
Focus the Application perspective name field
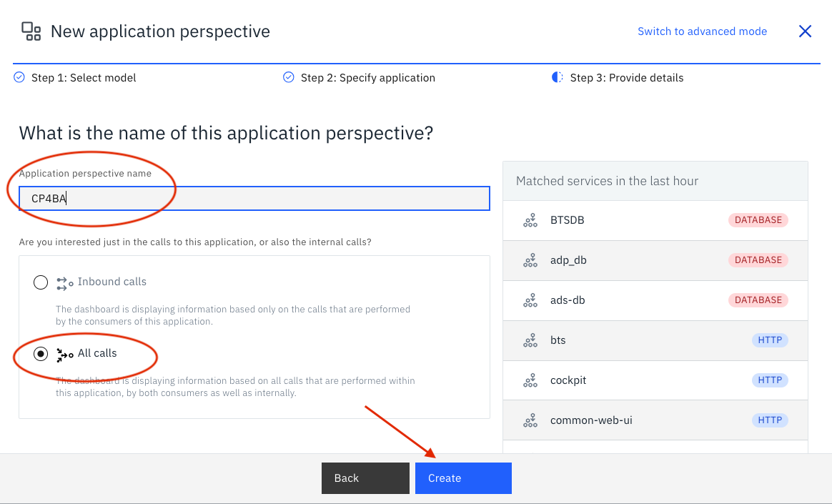point(254,199)
